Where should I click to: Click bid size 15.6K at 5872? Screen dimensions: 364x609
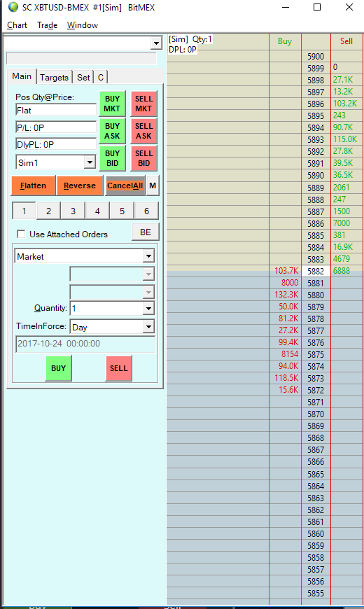coord(288,390)
